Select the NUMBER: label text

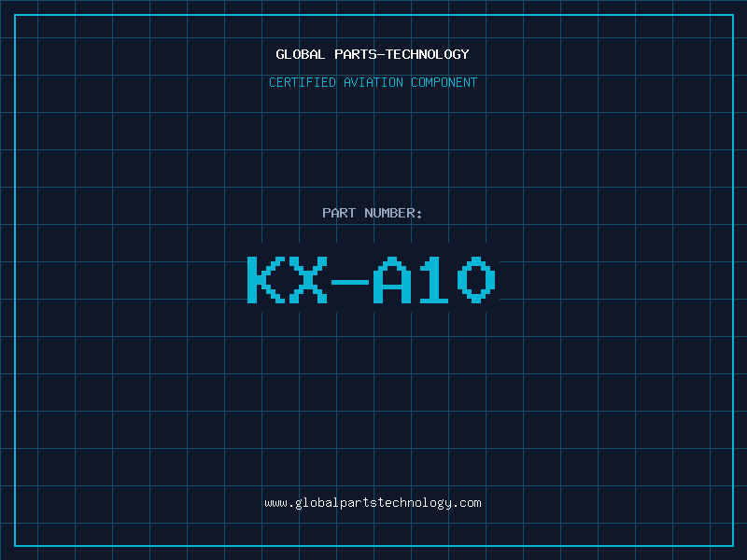(393, 213)
